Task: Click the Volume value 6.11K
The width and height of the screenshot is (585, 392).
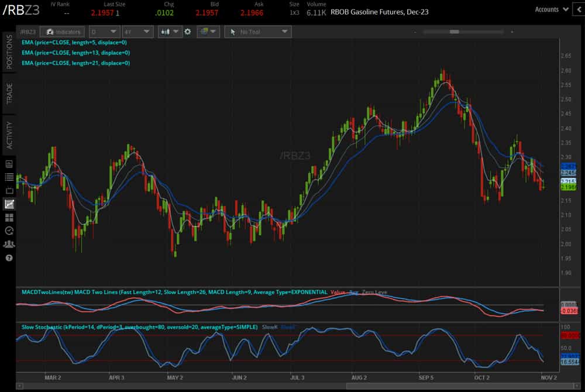Action: [316, 13]
